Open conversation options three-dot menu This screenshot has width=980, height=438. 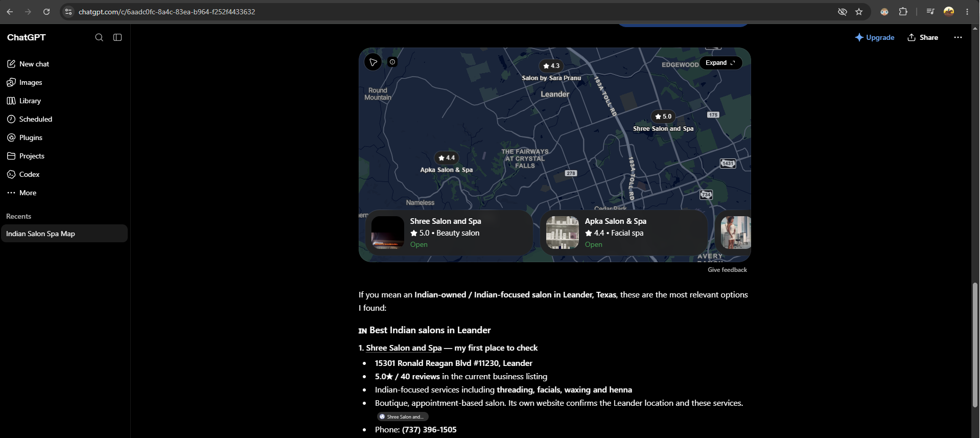[x=958, y=37]
